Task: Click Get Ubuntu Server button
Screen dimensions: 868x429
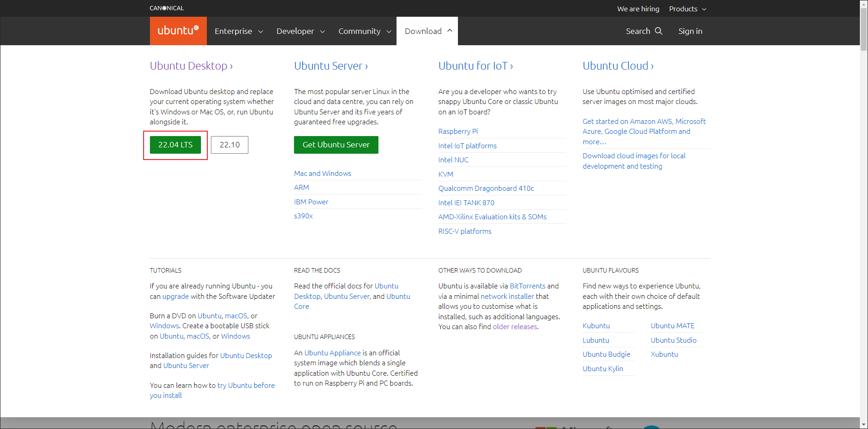Action: [x=336, y=145]
